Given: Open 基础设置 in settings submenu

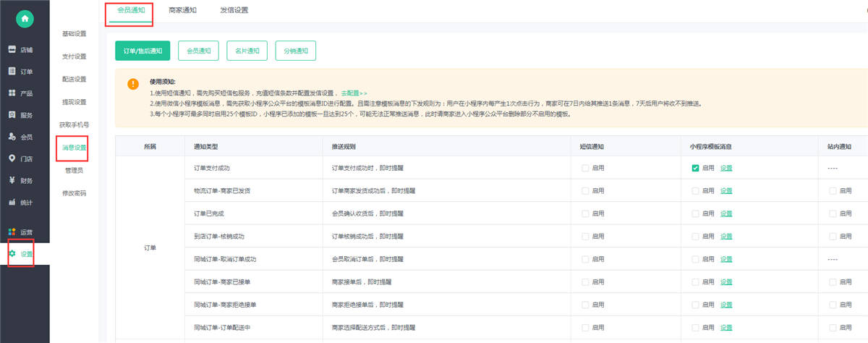Looking at the screenshot, I should click(x=74, y=33).
